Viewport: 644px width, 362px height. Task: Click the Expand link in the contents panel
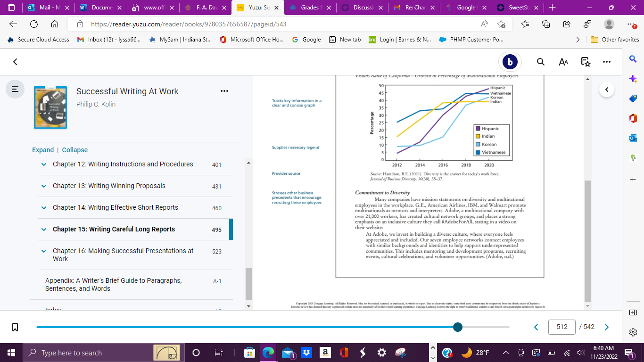point(43,150)
